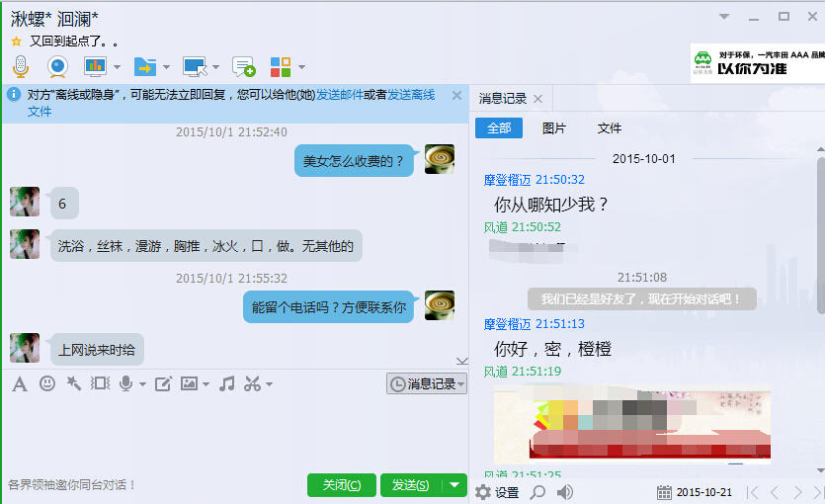Expand the send file folder dropdown arrow
This screenshot has width=825, height=504.
pyautogui.click(x=166, y=67)
